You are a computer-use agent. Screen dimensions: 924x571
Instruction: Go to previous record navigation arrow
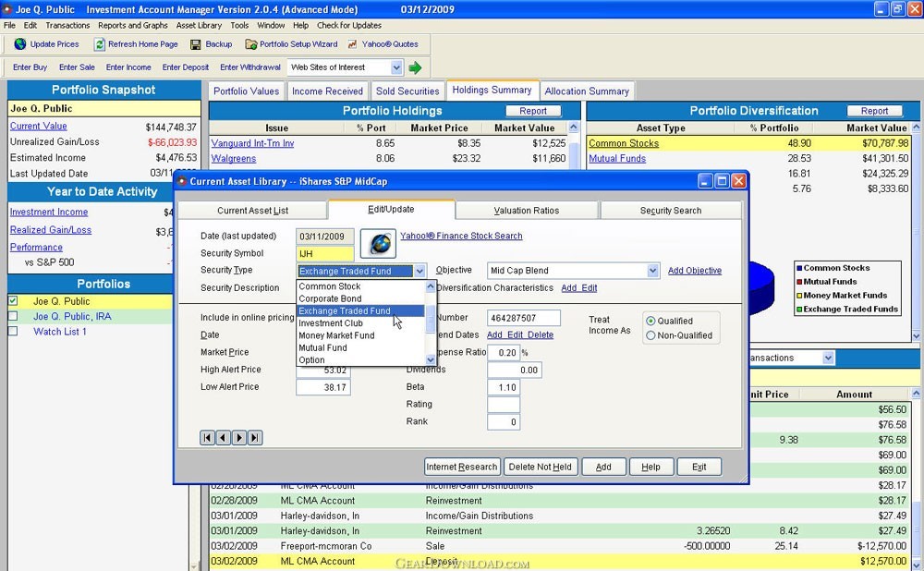tap(223, 438)
